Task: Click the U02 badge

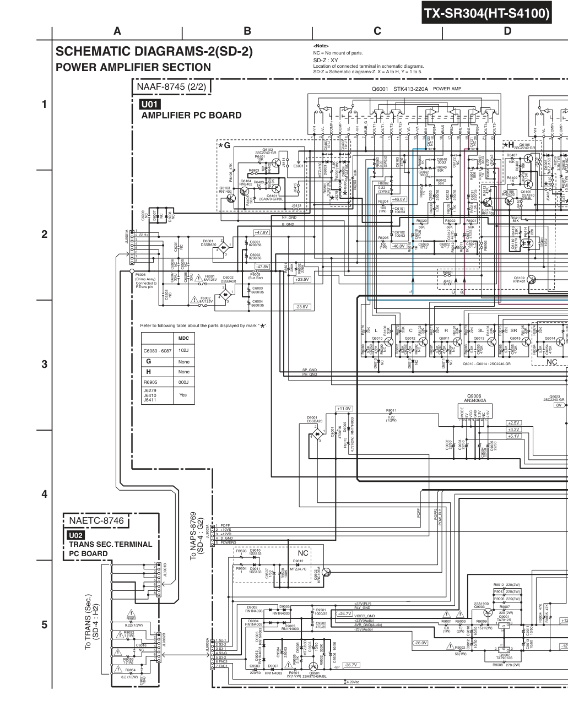Action: pyautogui.click(x=75, y=535)
